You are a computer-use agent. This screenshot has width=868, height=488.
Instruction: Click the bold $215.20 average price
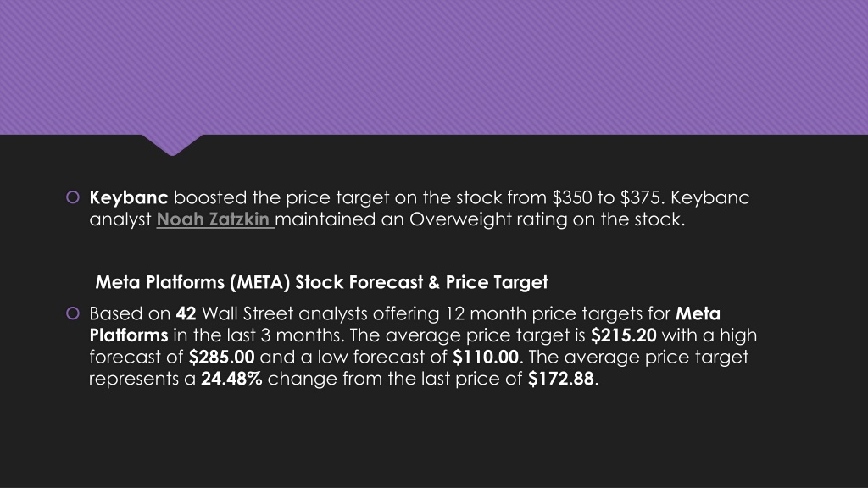(x=623, y=335)
